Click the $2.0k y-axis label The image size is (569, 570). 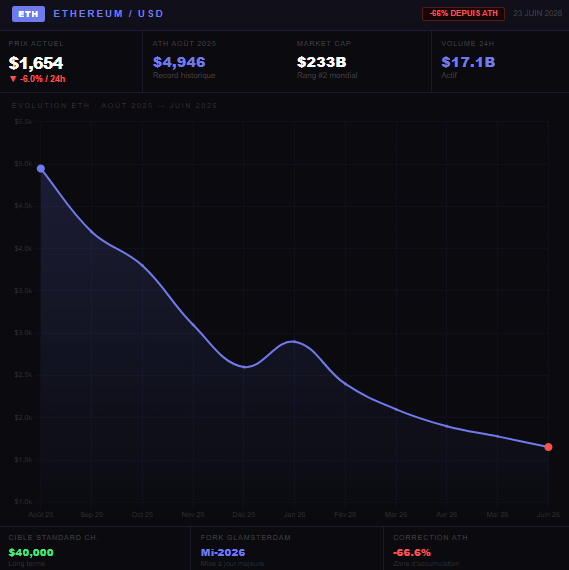pos(23,418)
